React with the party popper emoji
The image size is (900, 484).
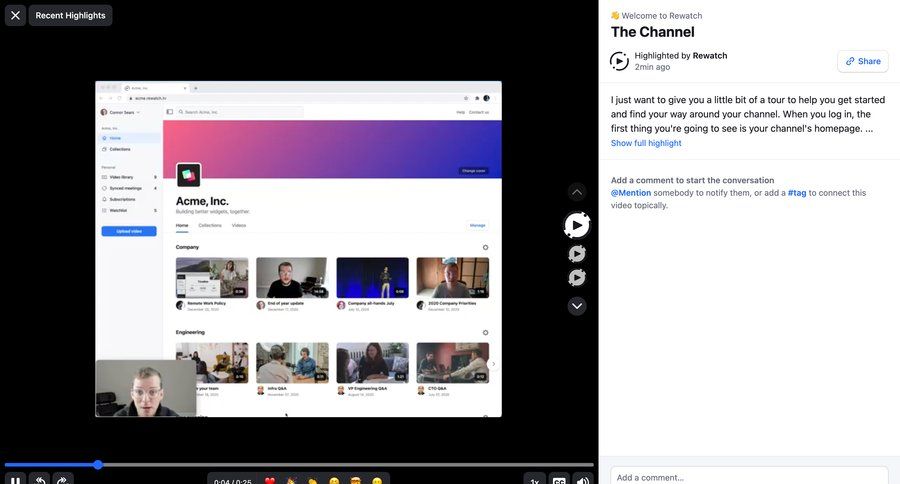pos(291,481)
